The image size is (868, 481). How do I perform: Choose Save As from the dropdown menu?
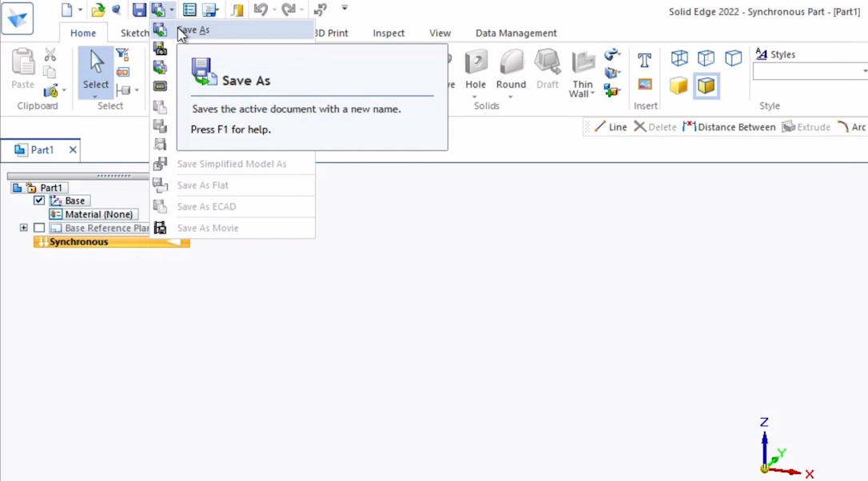click(233, 30)
